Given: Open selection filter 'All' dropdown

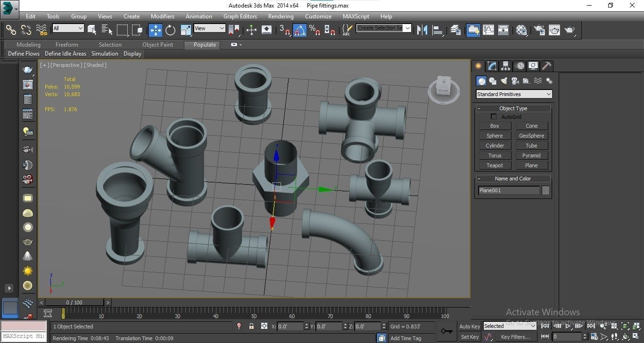Looking at the screenshot, I should [68, 28].
